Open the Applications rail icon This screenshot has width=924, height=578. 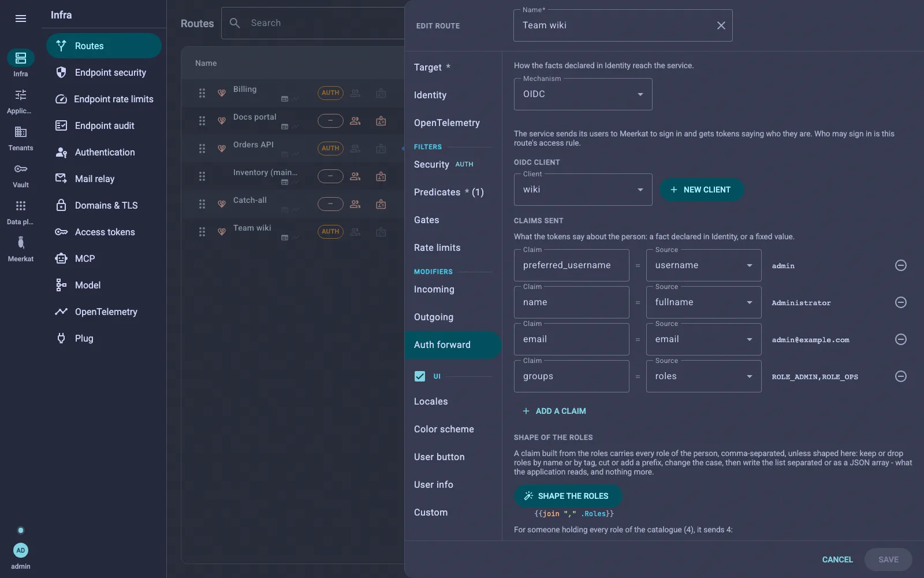point(21,95)
